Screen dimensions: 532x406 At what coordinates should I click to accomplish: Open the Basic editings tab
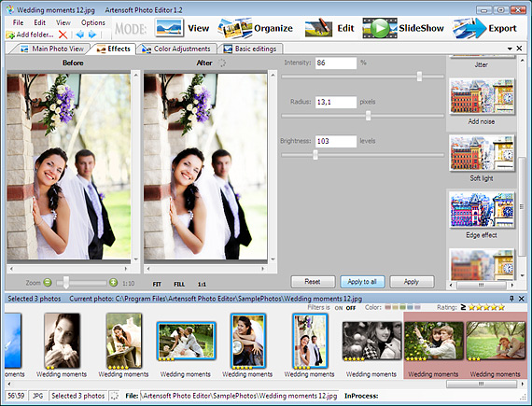250,49
